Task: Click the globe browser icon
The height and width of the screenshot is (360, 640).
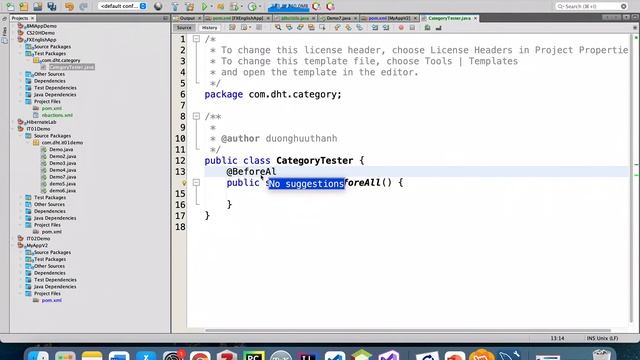Action: pyautogui.click(x=158, y=6)
